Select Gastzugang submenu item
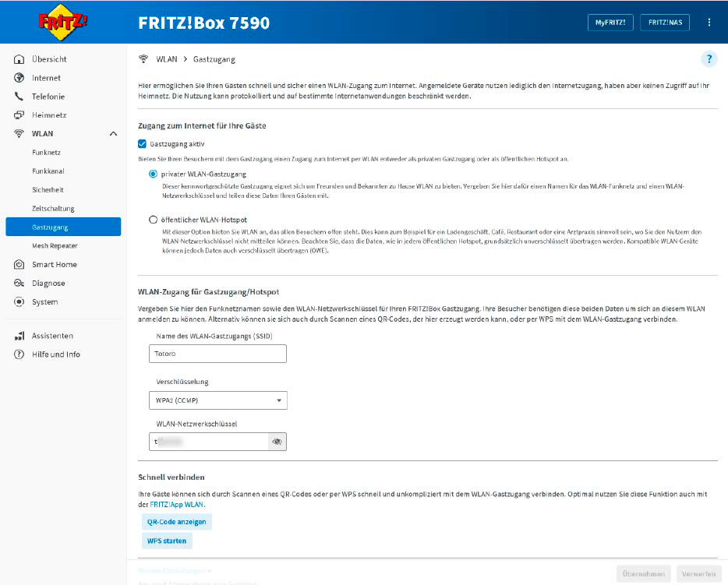Image resolution: width=728 pixels, height=585 pixels. point(63,227)
